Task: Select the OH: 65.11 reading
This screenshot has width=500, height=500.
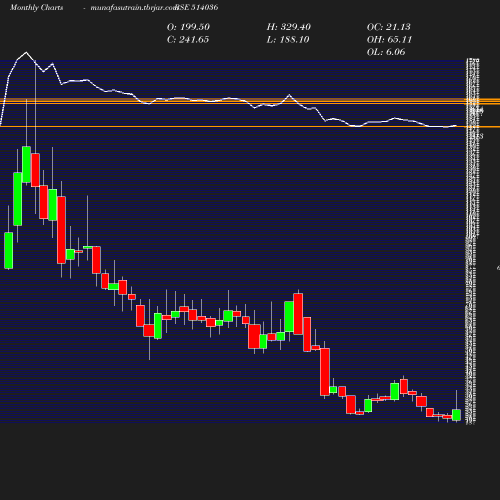Action: (x=389, y=40)
